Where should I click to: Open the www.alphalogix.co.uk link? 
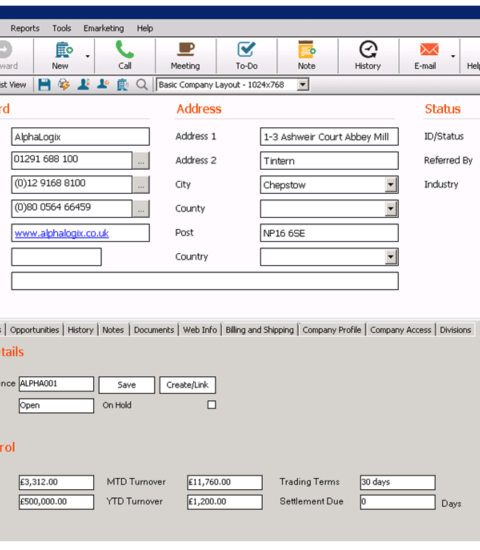tap(62, 233)
